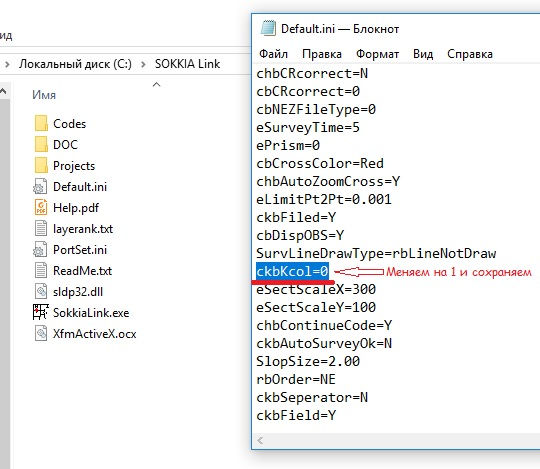540x469 pixels.
Task: Select the Projects folder name
Action: (74, 166)
